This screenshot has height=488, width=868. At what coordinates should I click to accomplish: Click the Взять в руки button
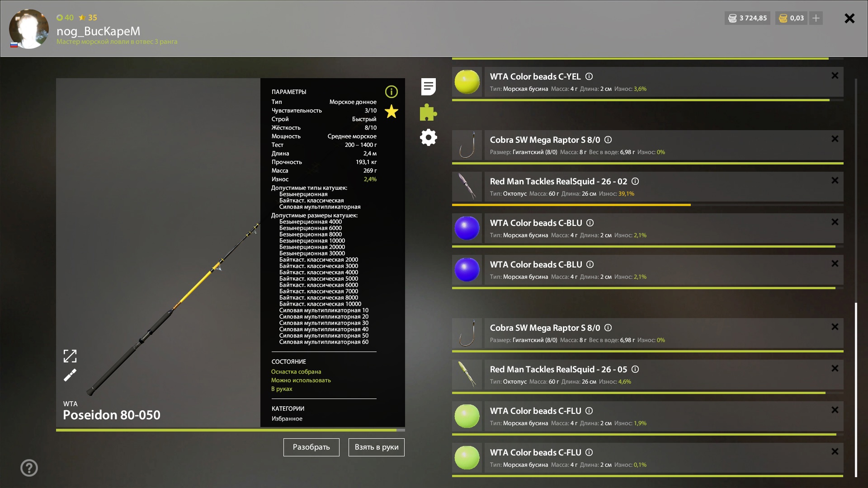pos(377,447)
